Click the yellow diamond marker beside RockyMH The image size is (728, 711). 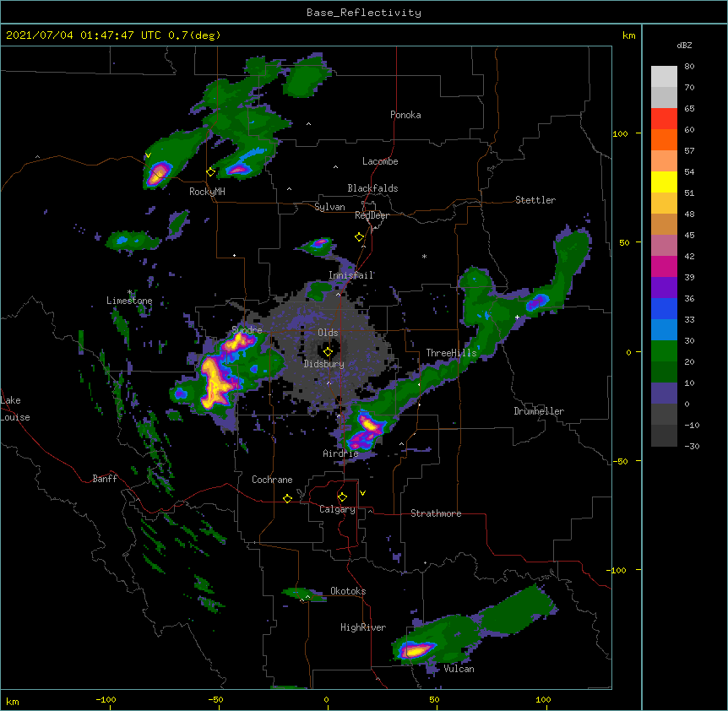(211, 171)
